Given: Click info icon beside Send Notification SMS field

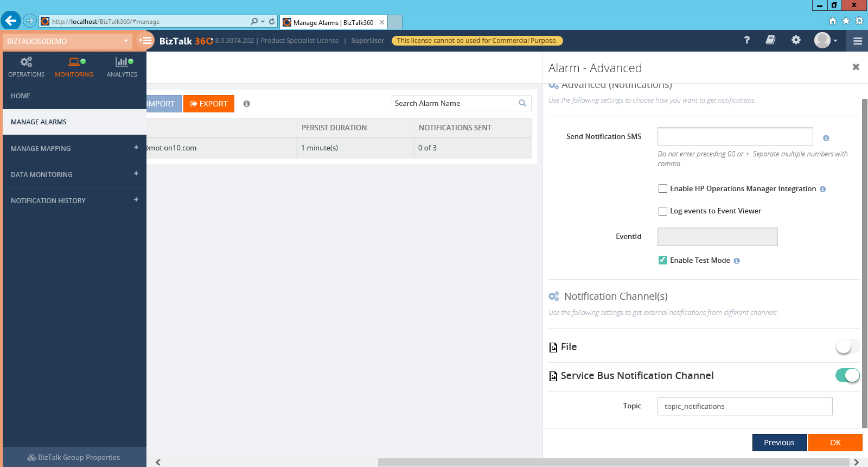Looking at the screenshot, I should click(x=826, y=138).
